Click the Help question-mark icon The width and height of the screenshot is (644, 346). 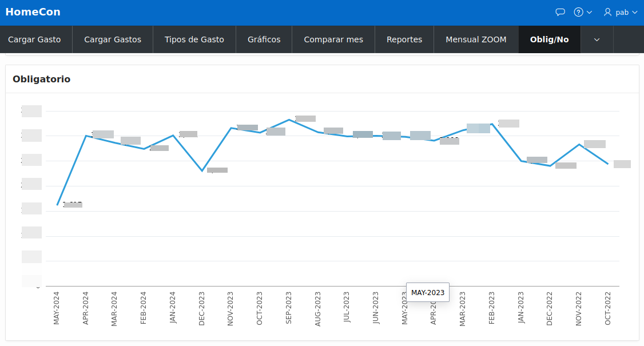579,11
